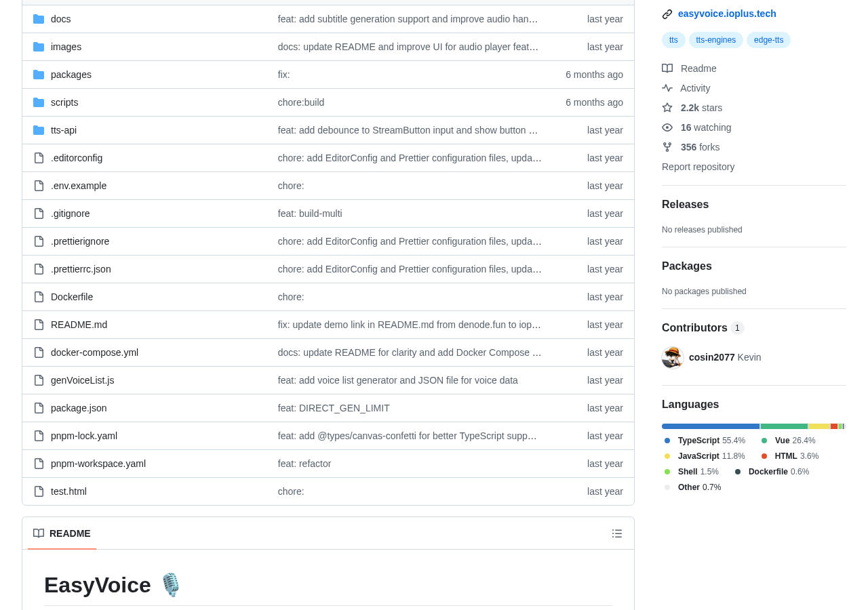The width and height of the screenshot is (868, 610).
Task: Open the docker-compose.yml file
Action: point(94,352)
